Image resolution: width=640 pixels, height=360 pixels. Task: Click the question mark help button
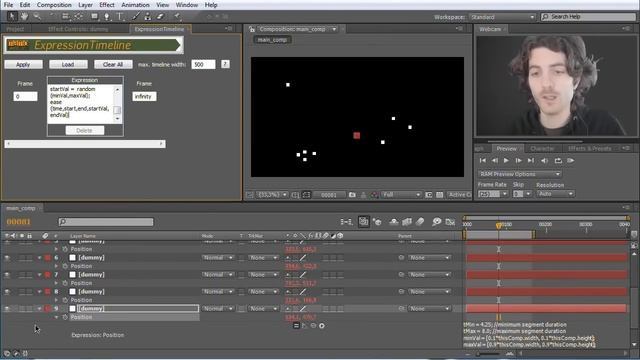(x=225, y=64)
